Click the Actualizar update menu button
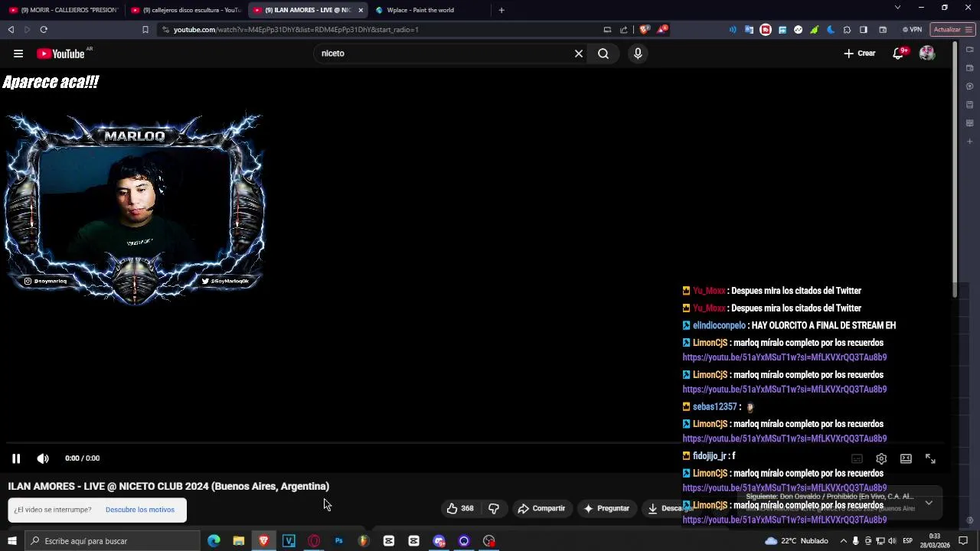 tap(952, 30)
